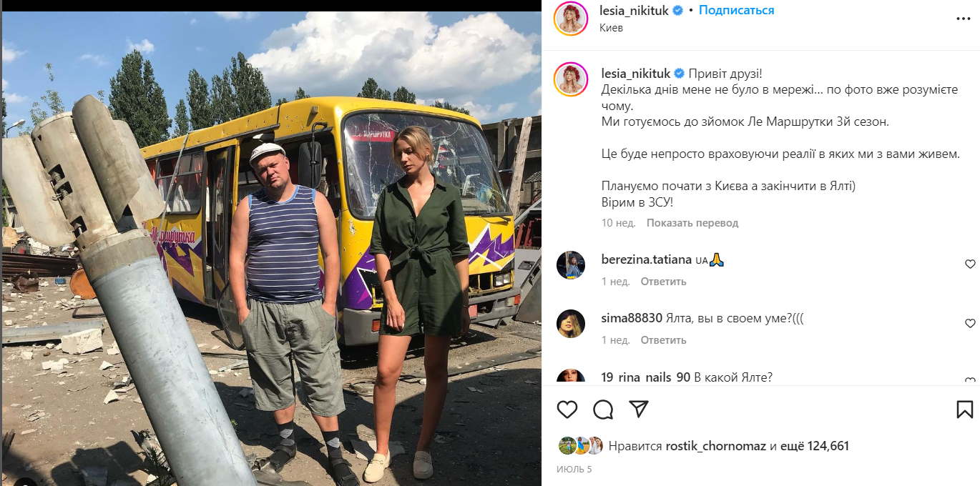
Task: Open 19_rina_nails_90 username link
Action: pos(646,377)
